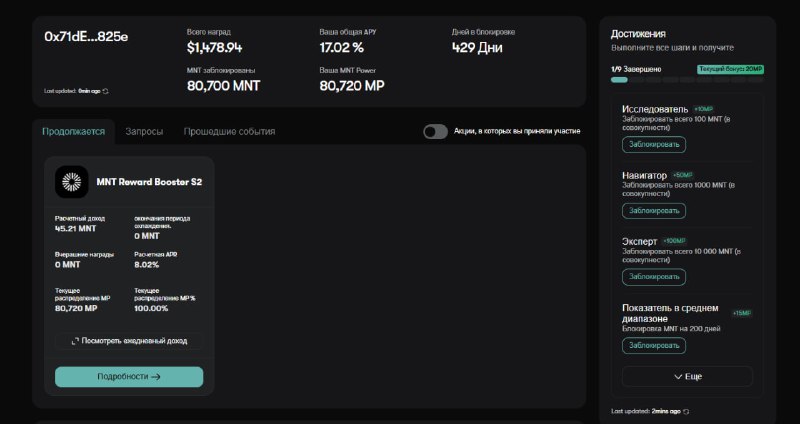This screenshot has width=800, height=424.
Task: Open the Прошедшие события tab
Action: (229, 132)
